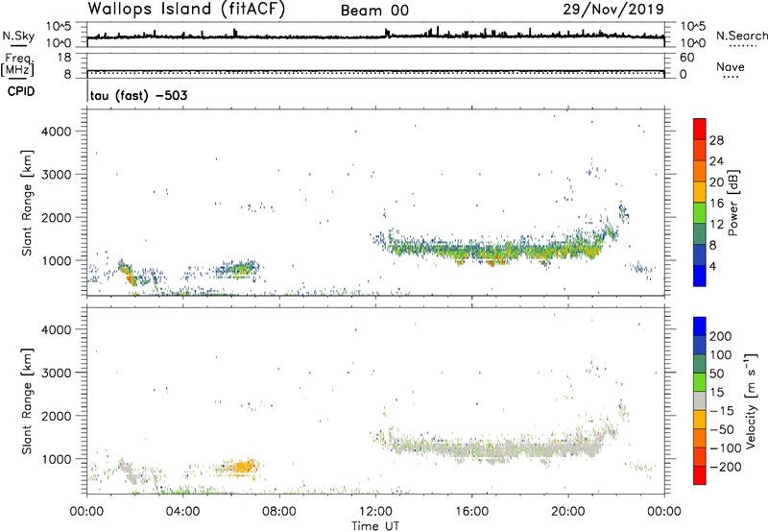Click the '04:00' time axis label
The image size is (768, 532).
[182, 512]
